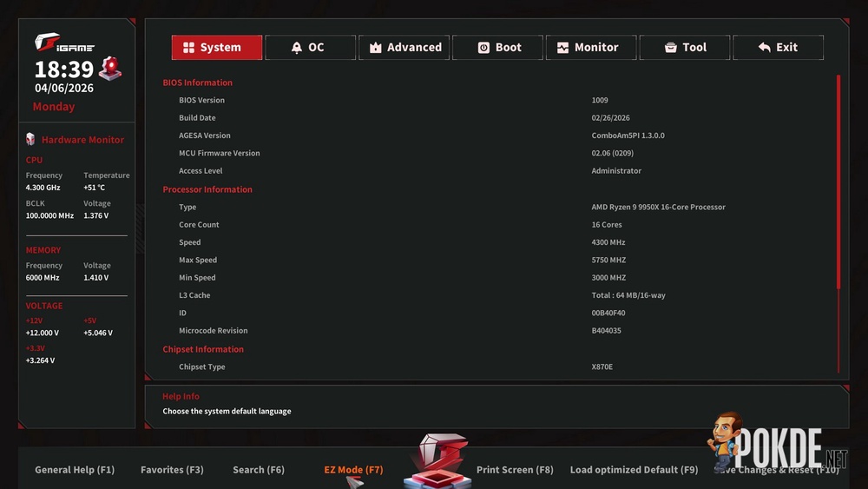Click the rocket icon on the OC tab
The height and width of the screenshot is (489, 868).
[x=297, y=48]
